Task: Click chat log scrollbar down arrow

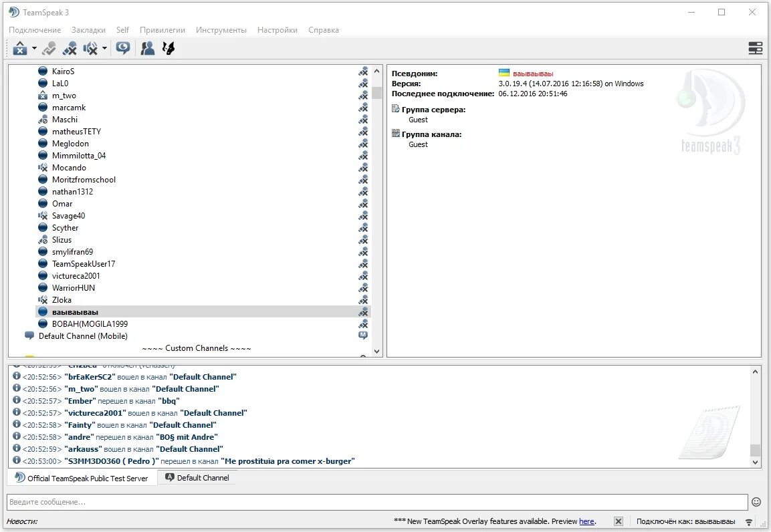Action: 755,462
